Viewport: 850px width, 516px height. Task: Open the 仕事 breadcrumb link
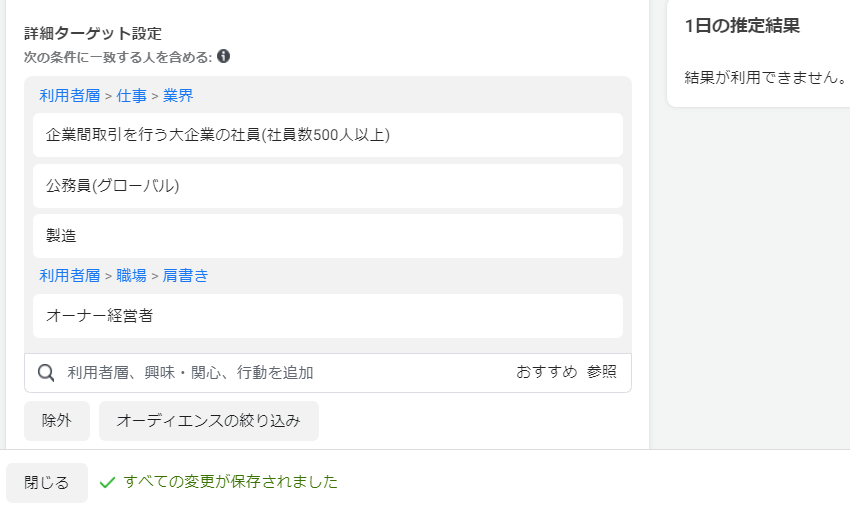132,96
